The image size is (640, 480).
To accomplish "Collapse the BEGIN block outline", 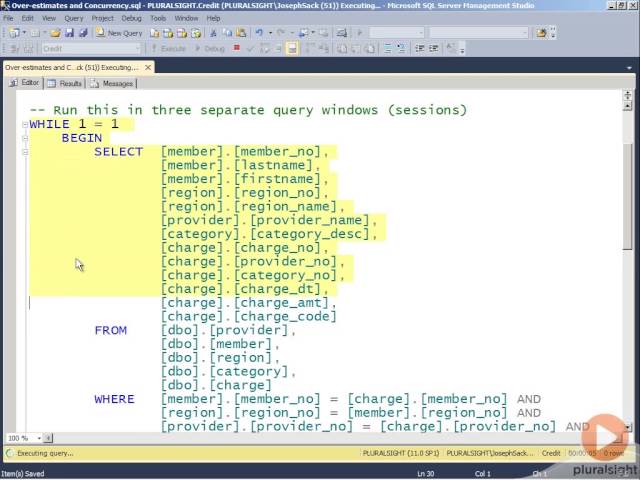I will 25,138.
